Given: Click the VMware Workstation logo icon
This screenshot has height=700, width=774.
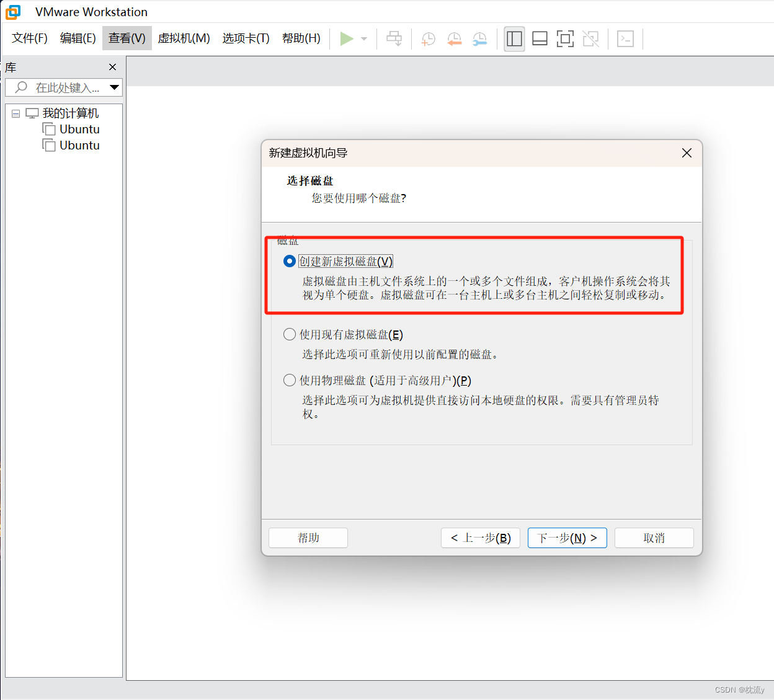Looking at the screenshot, I should pos(13,12).
